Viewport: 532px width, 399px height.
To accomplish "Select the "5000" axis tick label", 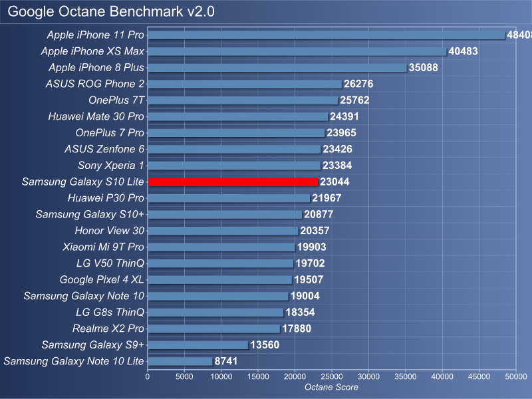I will pos(184,376).
